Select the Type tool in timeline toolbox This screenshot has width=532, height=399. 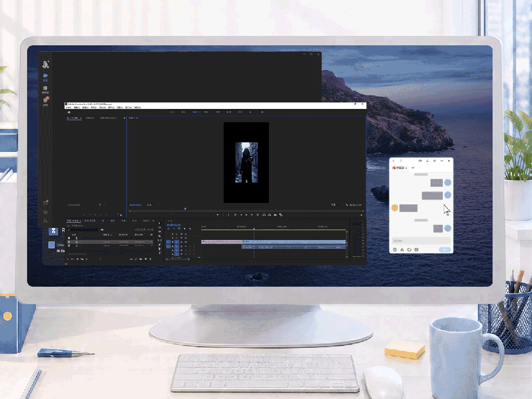[160, 253]
